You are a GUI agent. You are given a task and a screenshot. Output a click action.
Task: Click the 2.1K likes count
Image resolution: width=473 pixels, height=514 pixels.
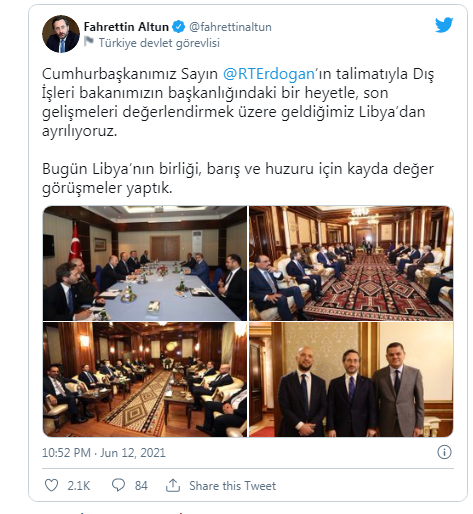[x=79, y=486]
